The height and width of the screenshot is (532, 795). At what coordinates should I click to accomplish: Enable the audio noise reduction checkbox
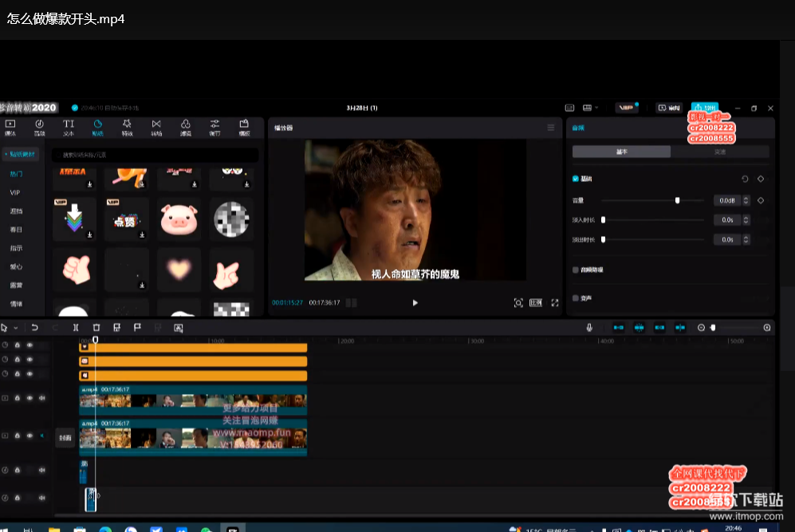[576, 270]
